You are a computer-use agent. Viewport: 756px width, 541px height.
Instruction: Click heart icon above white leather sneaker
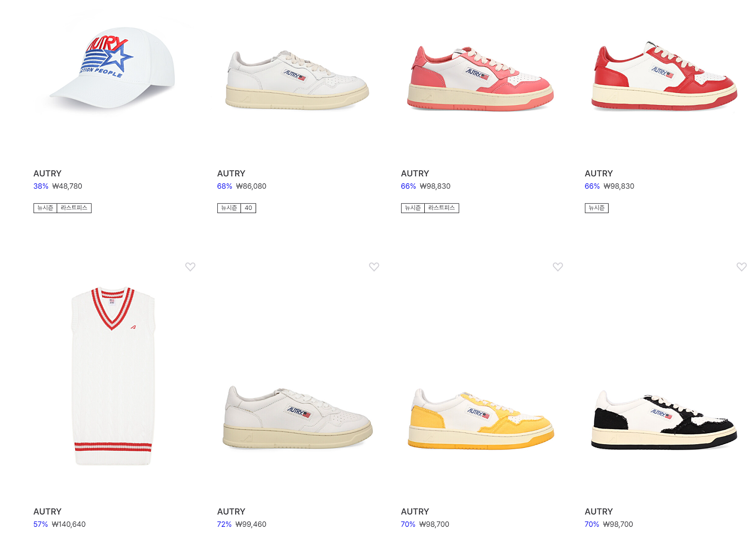click(x=374, y=266)
